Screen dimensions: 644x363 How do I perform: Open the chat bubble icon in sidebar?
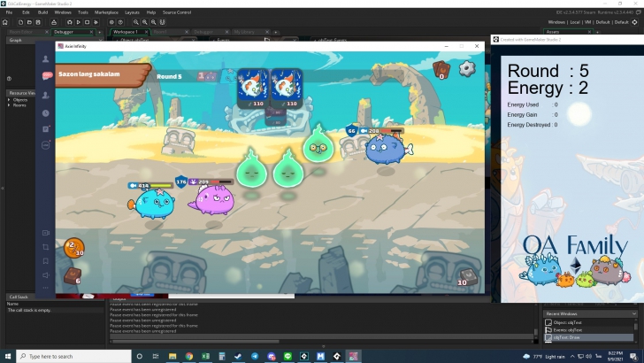click(46, 76)
